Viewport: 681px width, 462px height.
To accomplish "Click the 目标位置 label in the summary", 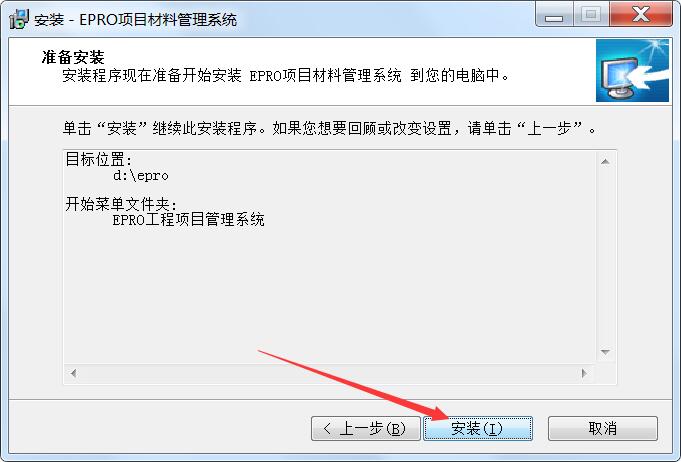I will (x=99, y=159).
